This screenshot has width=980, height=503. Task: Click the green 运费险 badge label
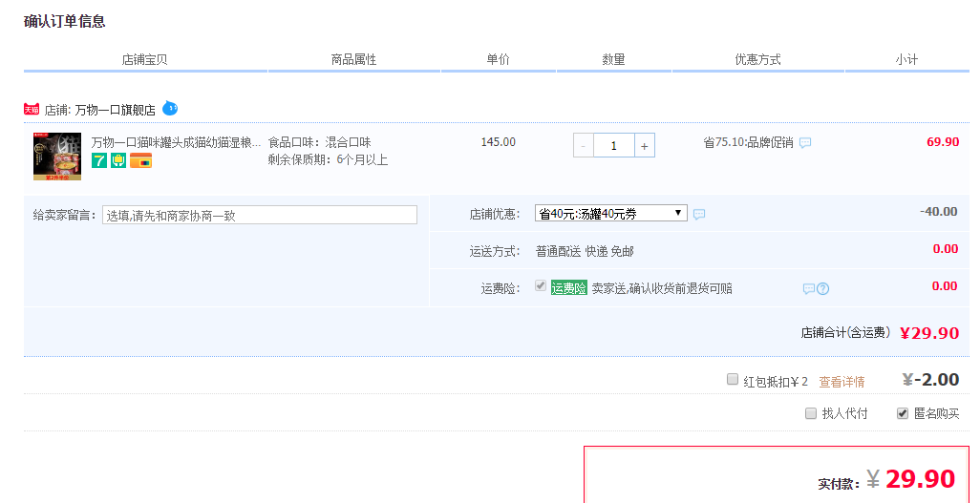coord(568,288)
